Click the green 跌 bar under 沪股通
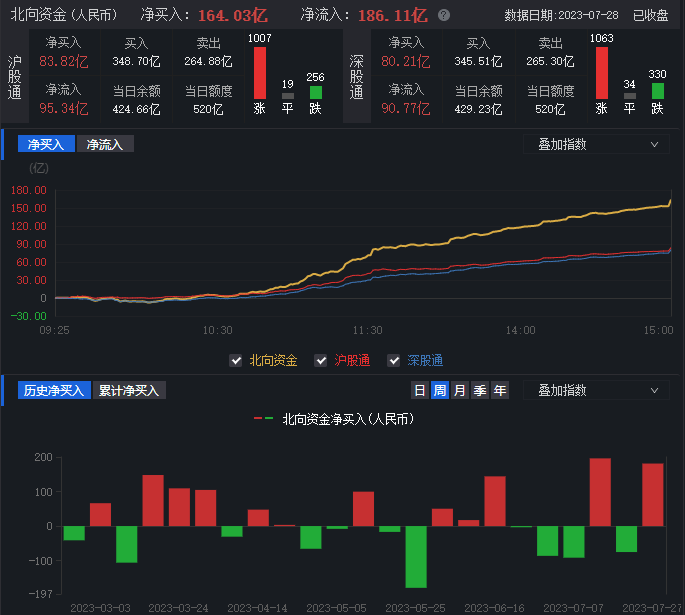The height and width of the screenshot is (615, 685). [316, 92]
